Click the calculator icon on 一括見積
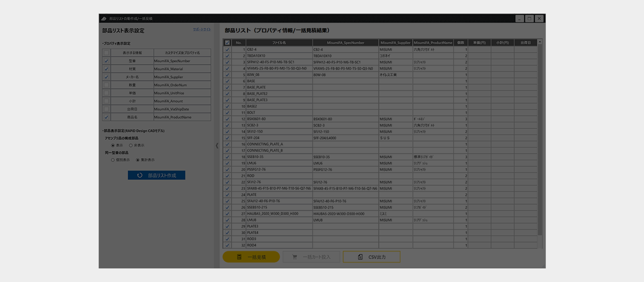The image size is (644, 282). click(239, 257)
